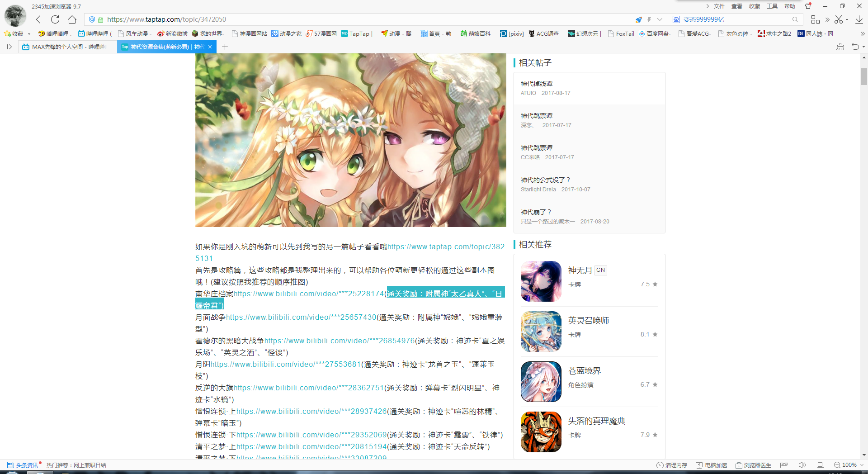Click the green padlock in the address bar
Image resolution: width=868 pixels, height=474 pixels.
(100, 19)
